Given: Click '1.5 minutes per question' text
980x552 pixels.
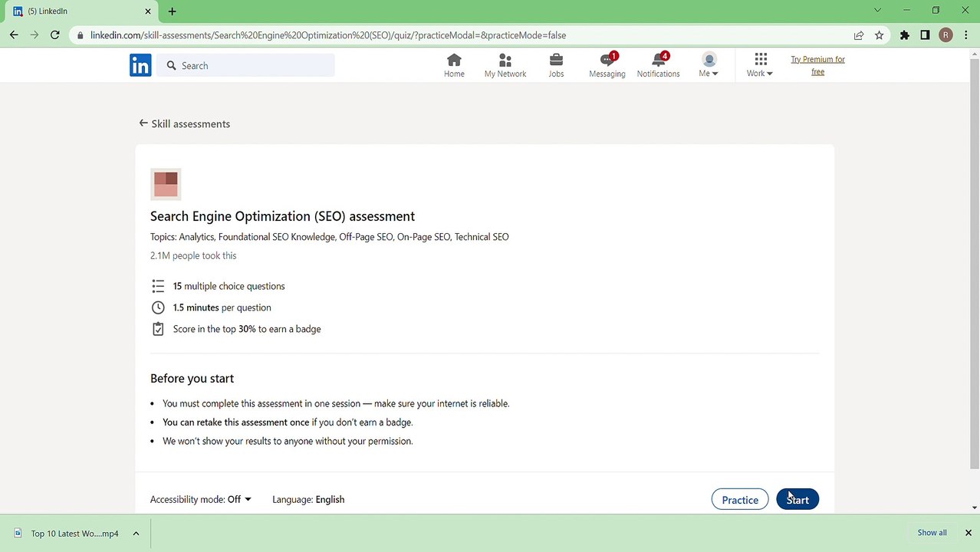Looking at the screenshot, I should coord(222,307).
